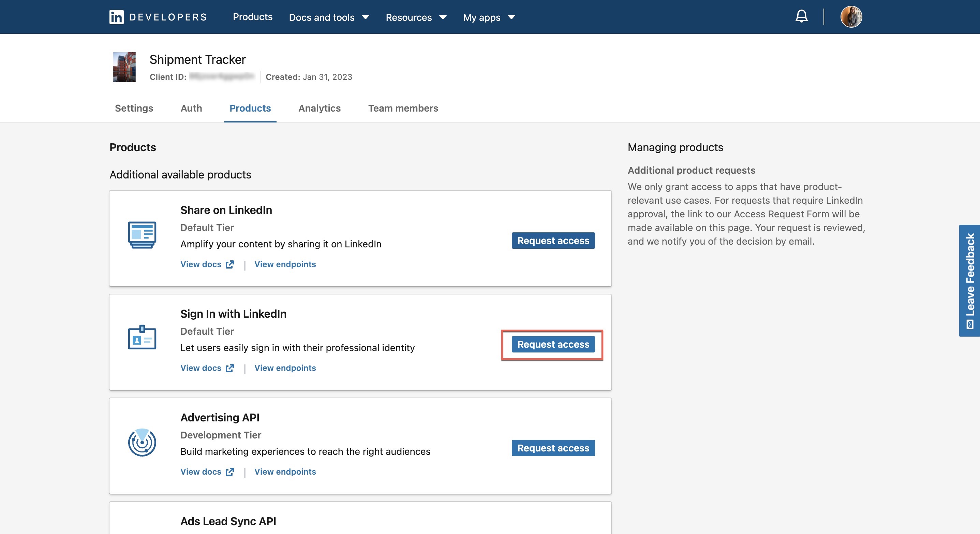The image size is (980, 534).
Task: Open the Team members tab
Action: click(403, 108)
